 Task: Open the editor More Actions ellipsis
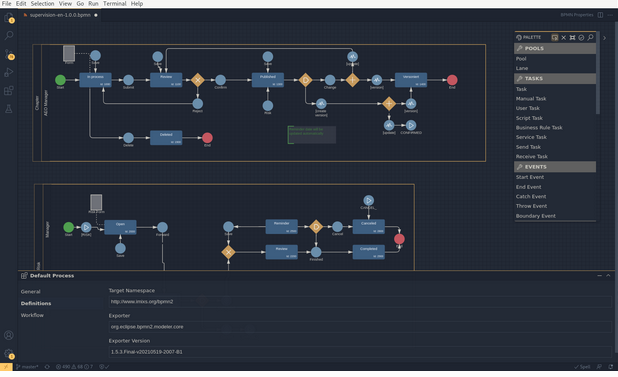click(610, 15)
